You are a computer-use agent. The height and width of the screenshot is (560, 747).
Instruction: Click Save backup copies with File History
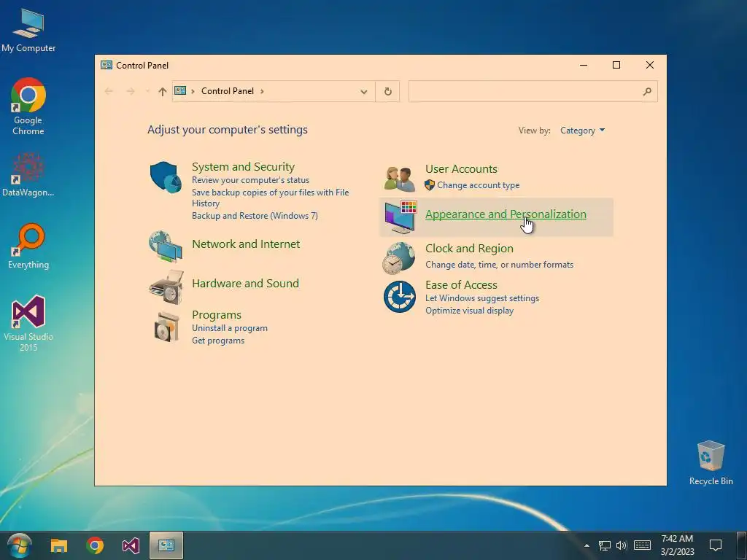coord(270,198)
